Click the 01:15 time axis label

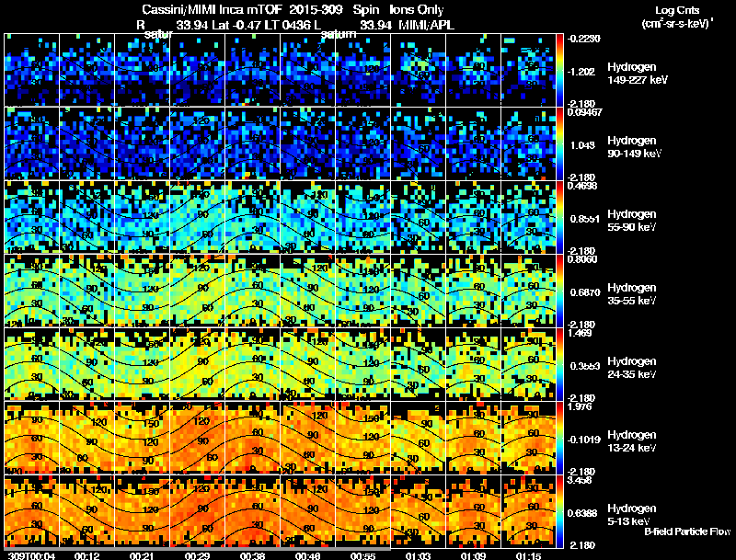[528, 555]
